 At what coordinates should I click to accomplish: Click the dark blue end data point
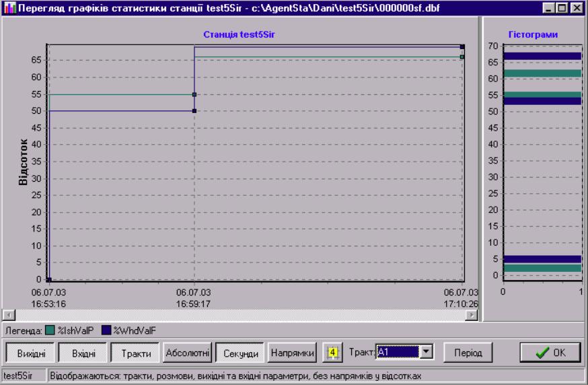[462, 47]
